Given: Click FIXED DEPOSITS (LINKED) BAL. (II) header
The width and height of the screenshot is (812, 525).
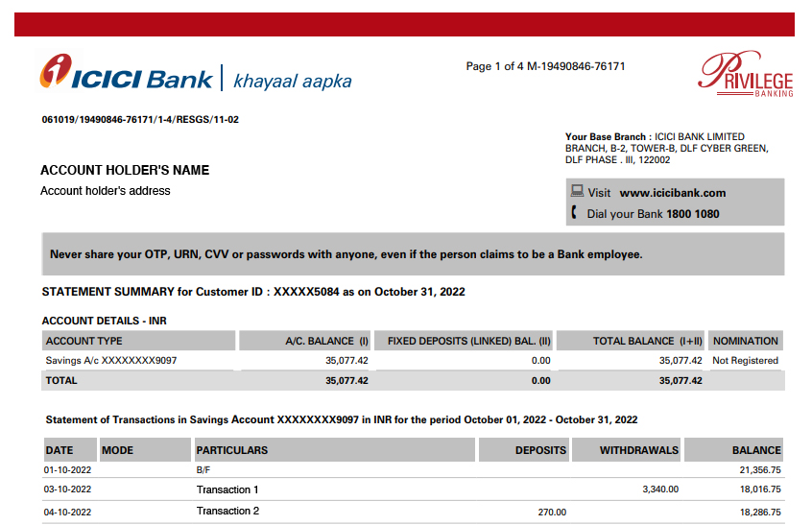Looking at the screenshot, I should (x=464, y=341).
